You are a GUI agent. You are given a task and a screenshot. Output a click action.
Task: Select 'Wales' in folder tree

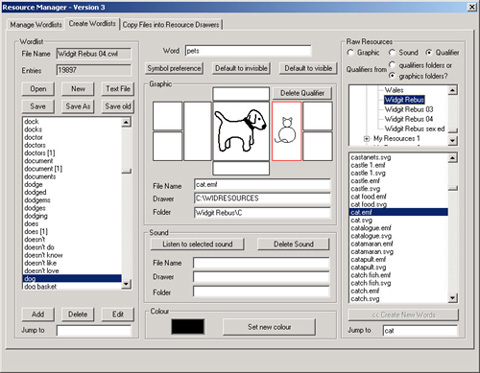pos(394,90)
